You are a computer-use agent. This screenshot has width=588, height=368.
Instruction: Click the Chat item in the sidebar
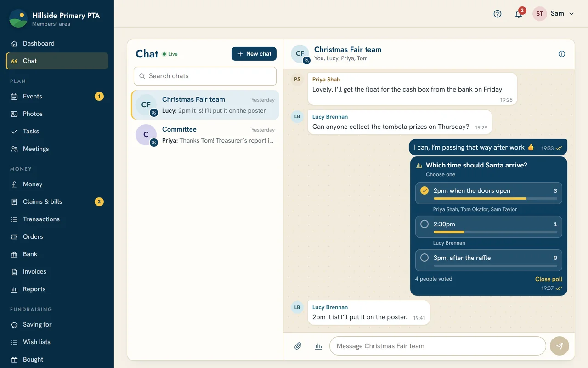coord(57,61)
